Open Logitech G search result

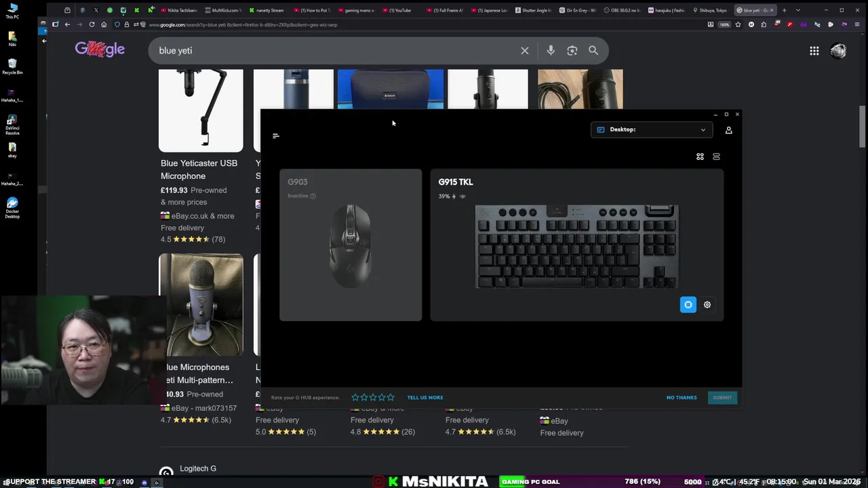pos(198,469)
